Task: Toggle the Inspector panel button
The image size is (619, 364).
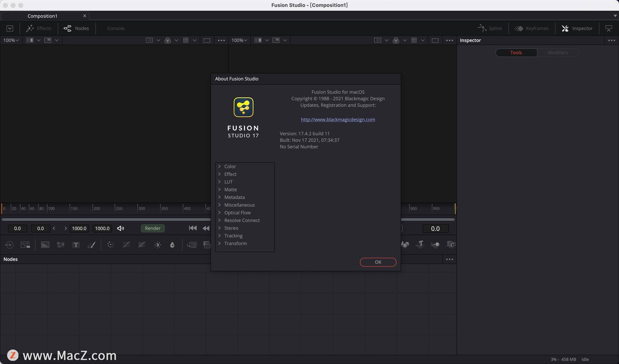Action: click(x=577, y=28)
